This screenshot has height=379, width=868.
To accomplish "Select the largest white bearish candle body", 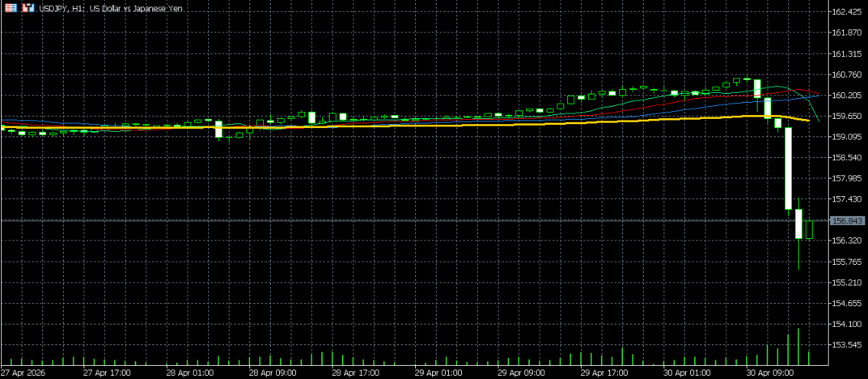I will [788, 168].
